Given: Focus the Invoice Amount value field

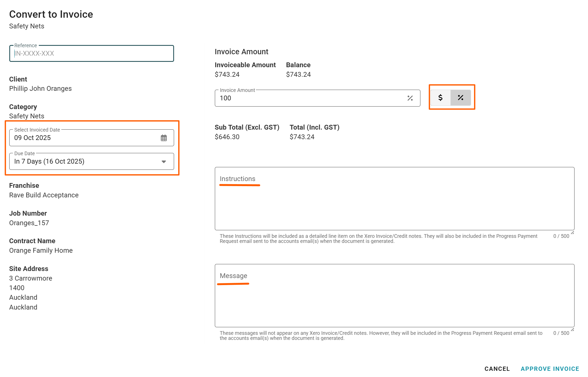Looking at the screenshot, I should [309, 98].
